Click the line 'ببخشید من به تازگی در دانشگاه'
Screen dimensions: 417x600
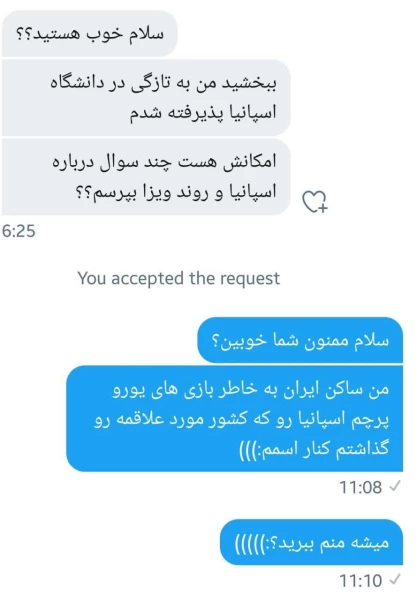[x=163, y=83]
